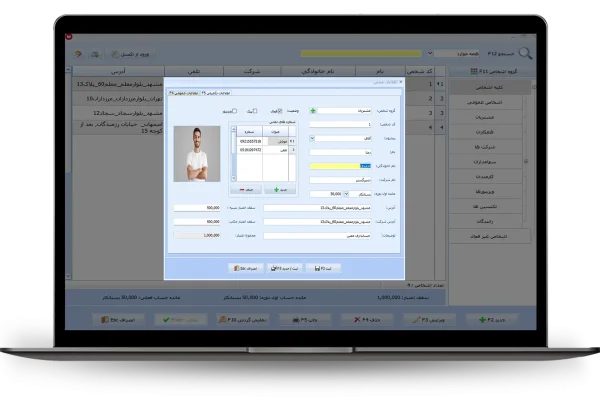Click green plus icon under phone numbers table

tap(276, 189)
